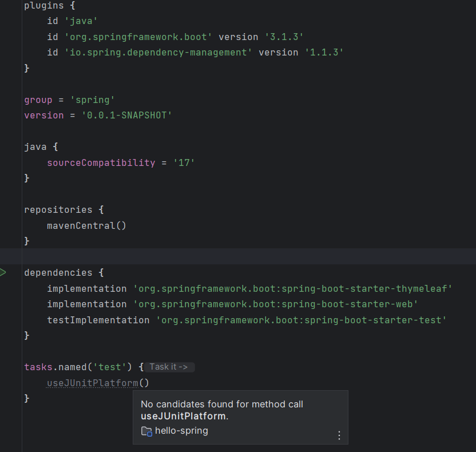Click the sourceCompatibility property
Image resolution: width=476 pixels, height=452 pixels.
[101, 162]
